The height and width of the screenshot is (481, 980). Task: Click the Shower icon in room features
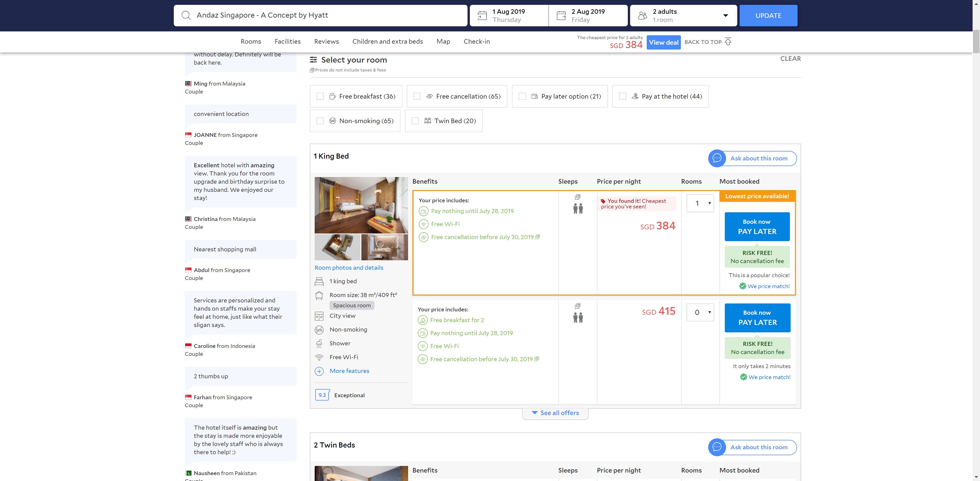coord(319,344)
